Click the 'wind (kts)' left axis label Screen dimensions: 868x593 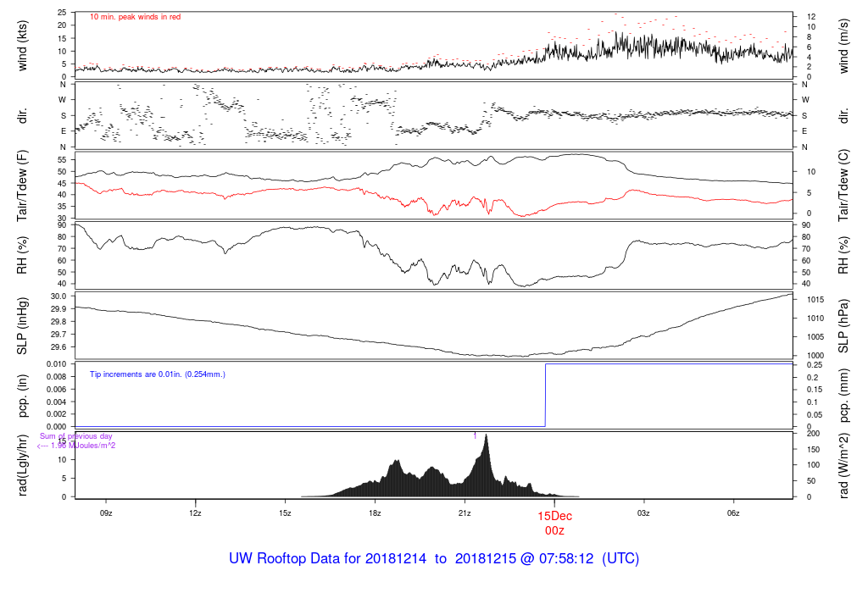tap(22, 46)
